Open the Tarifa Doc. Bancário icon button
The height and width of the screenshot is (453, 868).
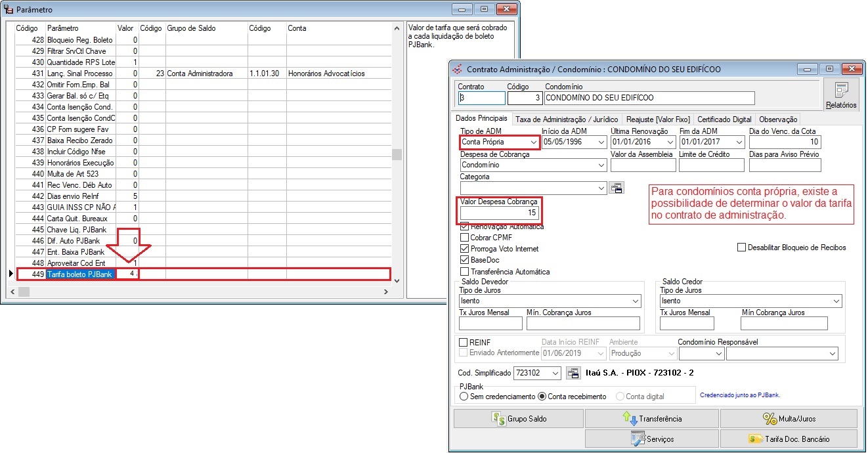pos(789,439)
